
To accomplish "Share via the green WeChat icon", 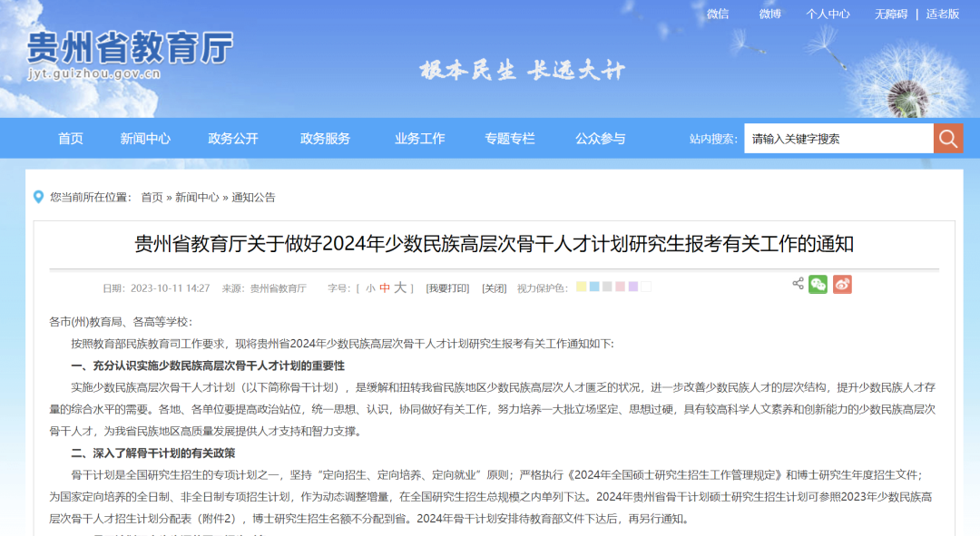I will tap(818, 285).
